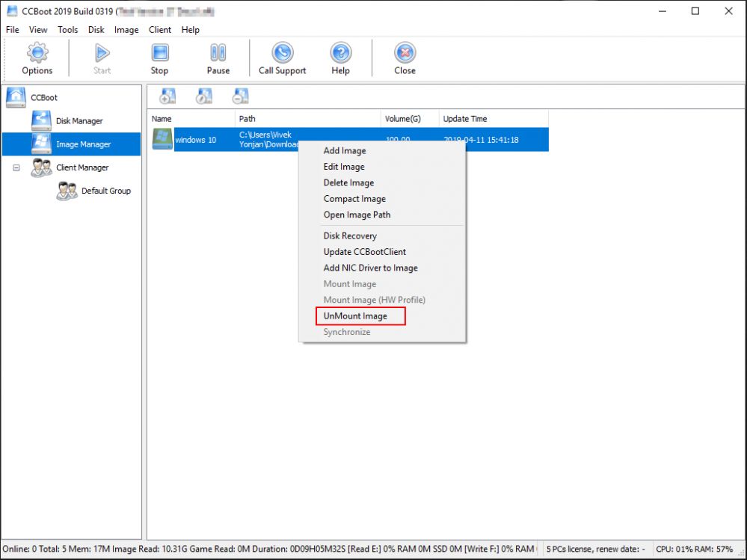Image resolution: width=747 pixels, height=560 pixels.
Task: Open the View menu
Action: (38, 29)
